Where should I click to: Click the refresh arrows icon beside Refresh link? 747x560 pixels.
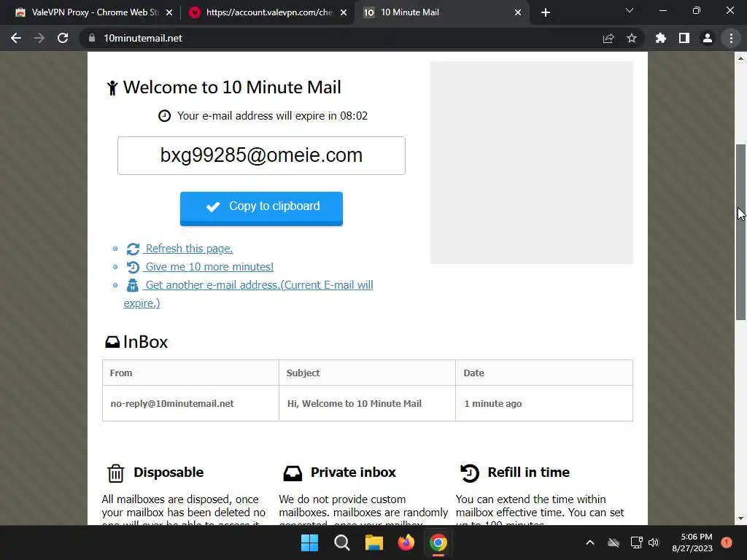[x=133, y=249]
